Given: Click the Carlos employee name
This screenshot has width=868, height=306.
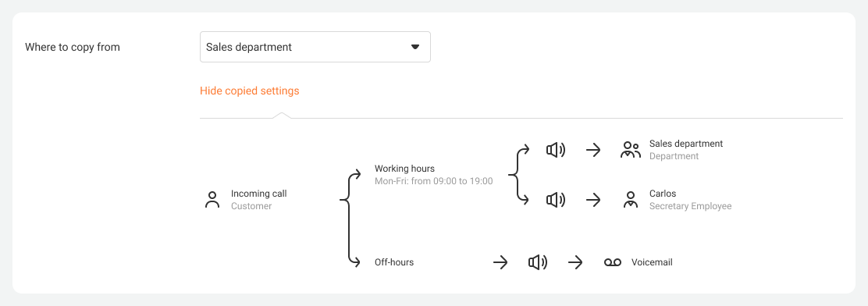Looking at the screenshot, I should [x=663, y=194].
